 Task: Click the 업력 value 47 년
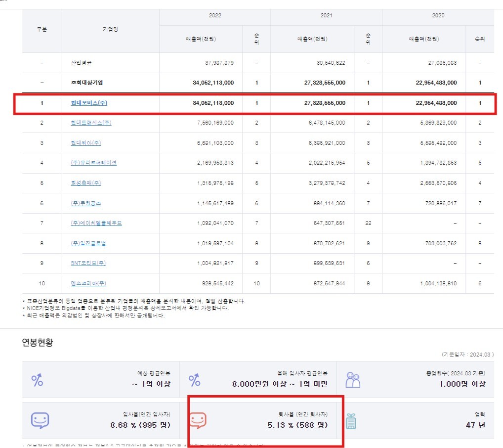click(x=475, y=425)
